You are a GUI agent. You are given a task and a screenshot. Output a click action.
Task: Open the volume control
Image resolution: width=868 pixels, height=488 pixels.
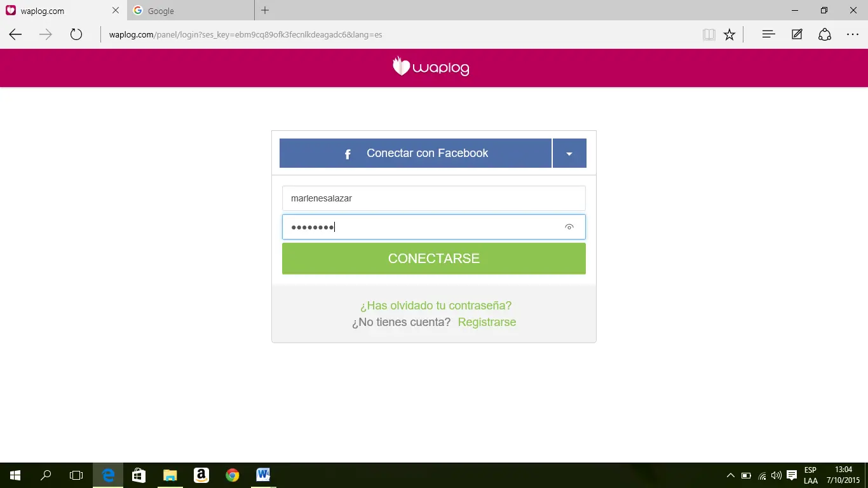point(776,475)
